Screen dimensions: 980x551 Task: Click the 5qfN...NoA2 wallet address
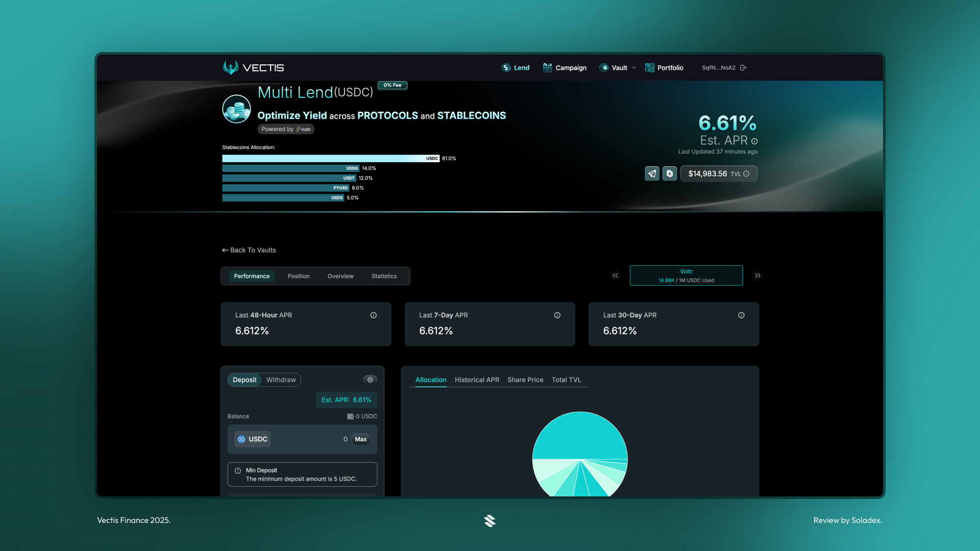[x=719, y=67]
